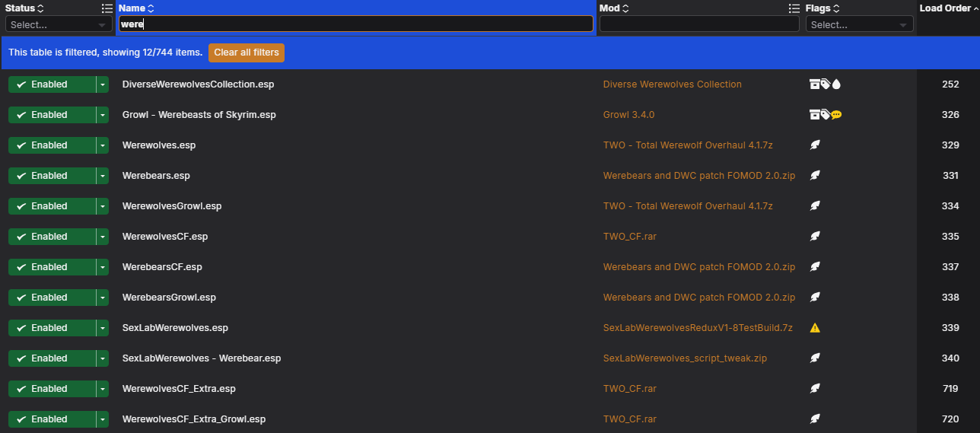This screenshot has width=980, height=433.
Task: Toggle Enabled button for WerewolvesGrowl.esp
Action: click(x=52, y=206)
